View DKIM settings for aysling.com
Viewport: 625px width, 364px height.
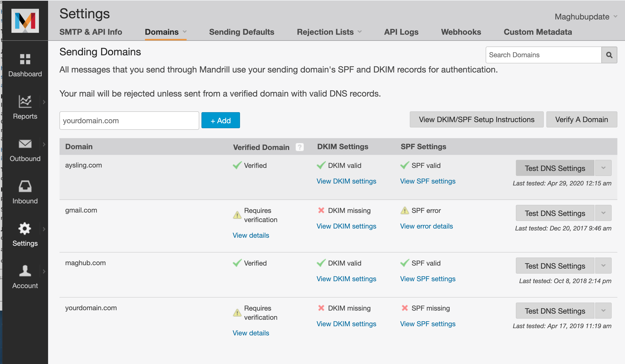[346, 181]
